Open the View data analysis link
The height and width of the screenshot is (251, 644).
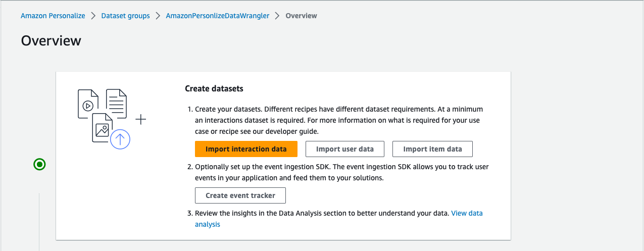coord(466,213)
